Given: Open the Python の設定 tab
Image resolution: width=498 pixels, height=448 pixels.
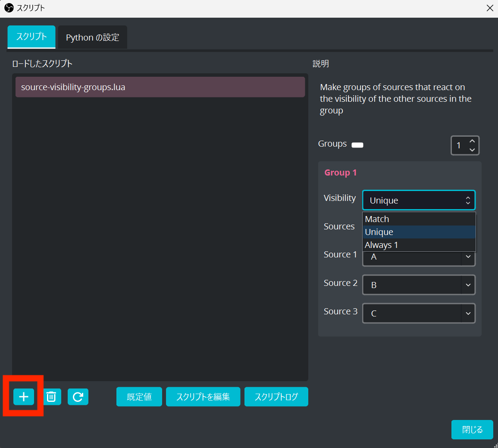Looking at the screenshot, I should 92,38.
